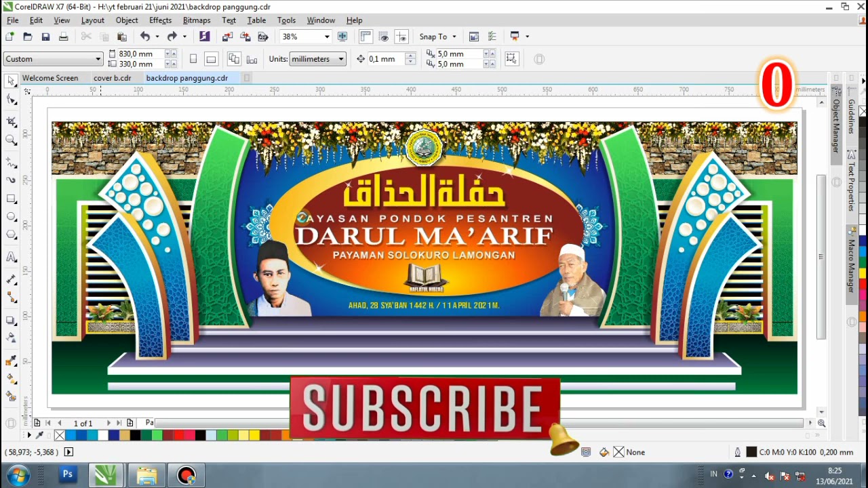Expand the Application Launcher dropdown arrow
Image resolution: width=868 pixels, height=488 pixels.
click(527, 37)
